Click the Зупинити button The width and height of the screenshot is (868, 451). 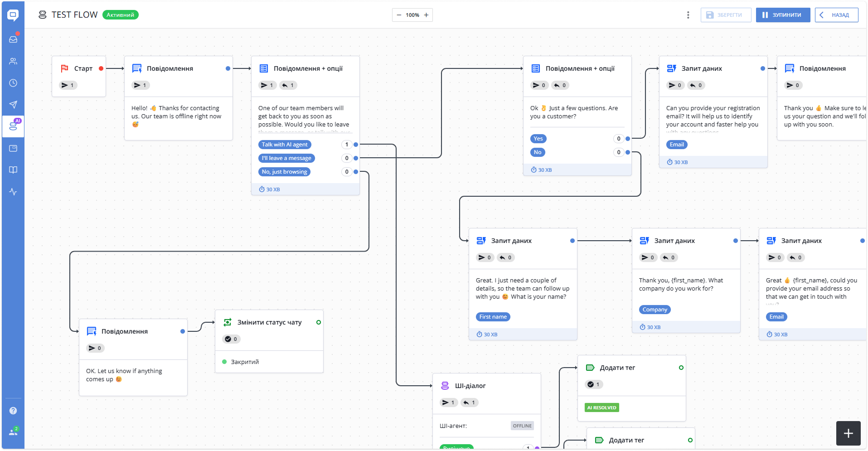pos(783,15)
